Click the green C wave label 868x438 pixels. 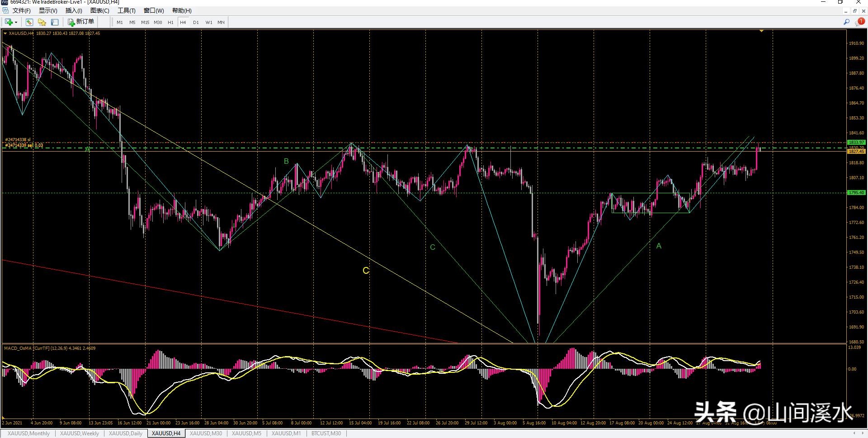click(x=433, y=247)
